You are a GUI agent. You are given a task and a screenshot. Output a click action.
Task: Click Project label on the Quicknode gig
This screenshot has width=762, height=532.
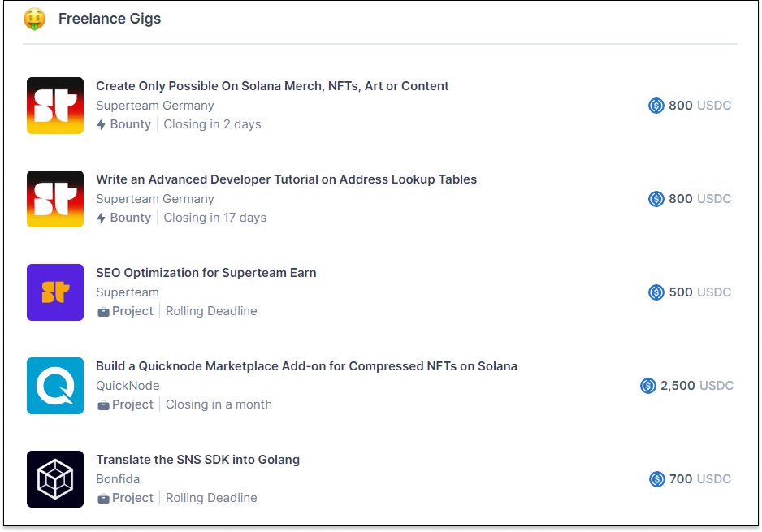click(132, 404)
